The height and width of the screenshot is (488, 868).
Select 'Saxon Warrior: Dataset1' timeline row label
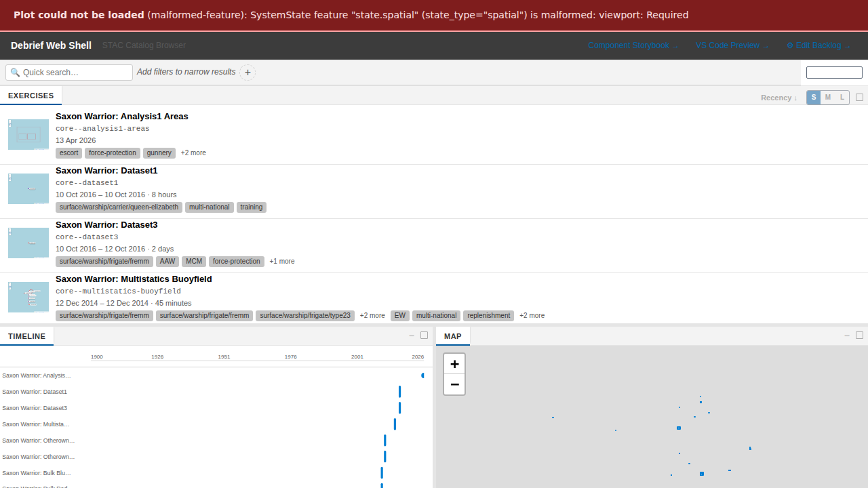[35, 392]
